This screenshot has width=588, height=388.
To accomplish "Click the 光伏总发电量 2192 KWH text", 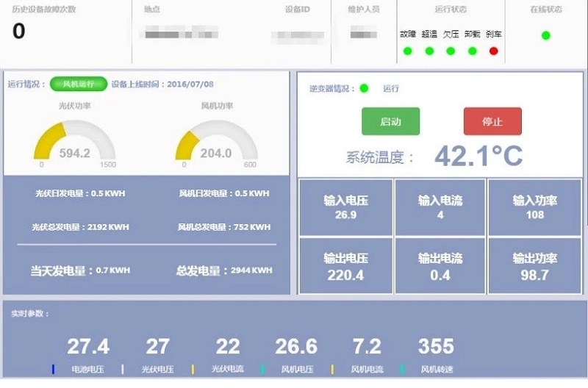I will pyautogui.click(x=80, y=227).
